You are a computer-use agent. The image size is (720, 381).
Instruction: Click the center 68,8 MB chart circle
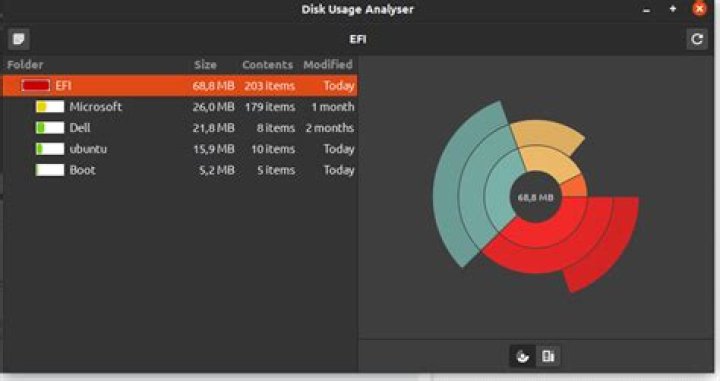click(x=535, y=197)
